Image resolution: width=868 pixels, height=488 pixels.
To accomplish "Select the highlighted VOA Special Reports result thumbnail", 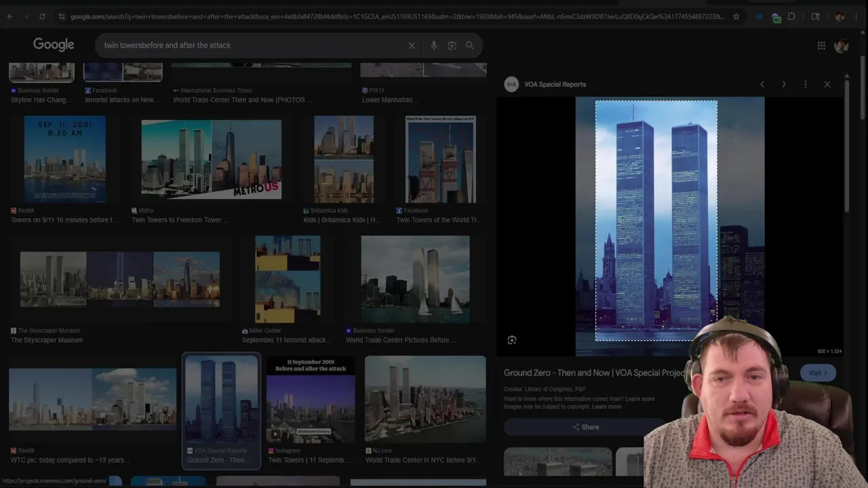I will (x=221, y=399).
